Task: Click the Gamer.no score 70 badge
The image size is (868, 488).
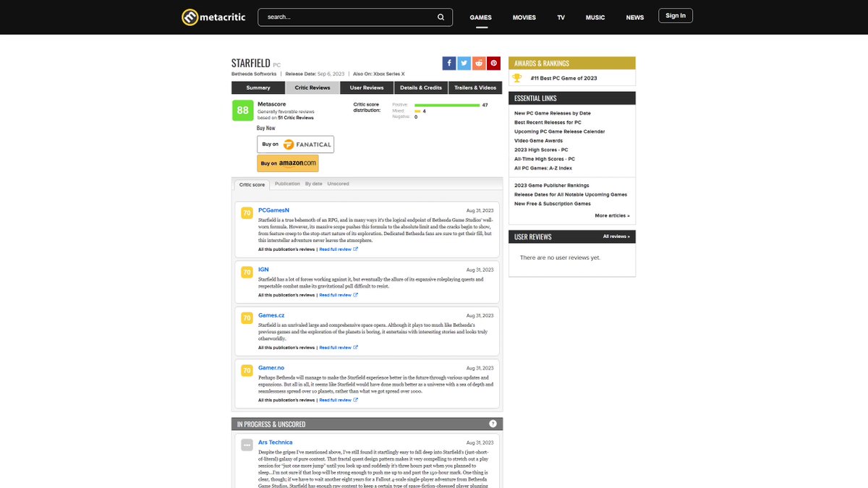Action: pos(246,369)
